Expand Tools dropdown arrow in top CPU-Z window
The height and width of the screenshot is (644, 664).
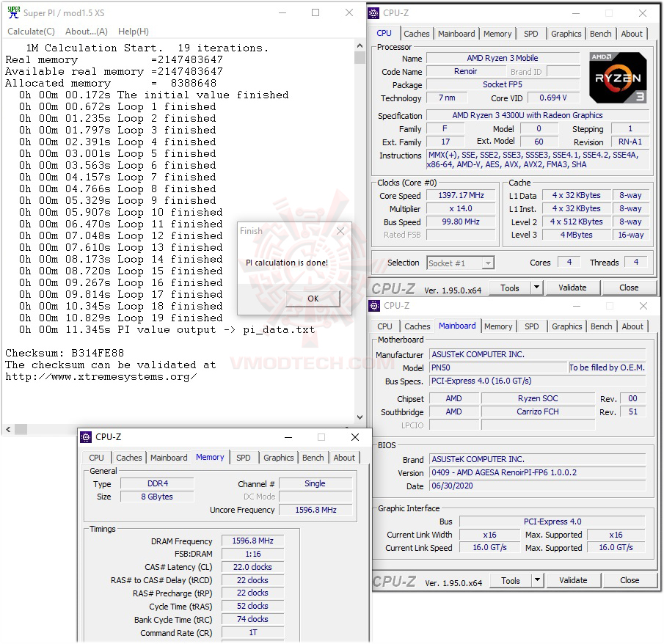click(x=536, y=288)
